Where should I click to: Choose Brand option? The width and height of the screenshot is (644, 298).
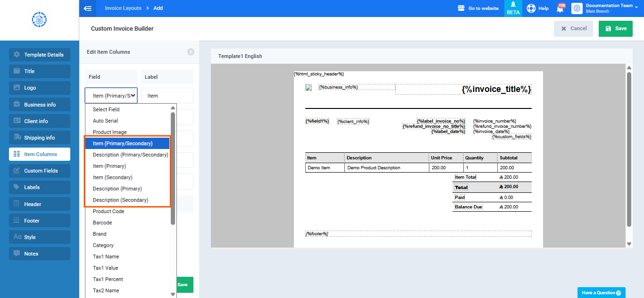127,234
